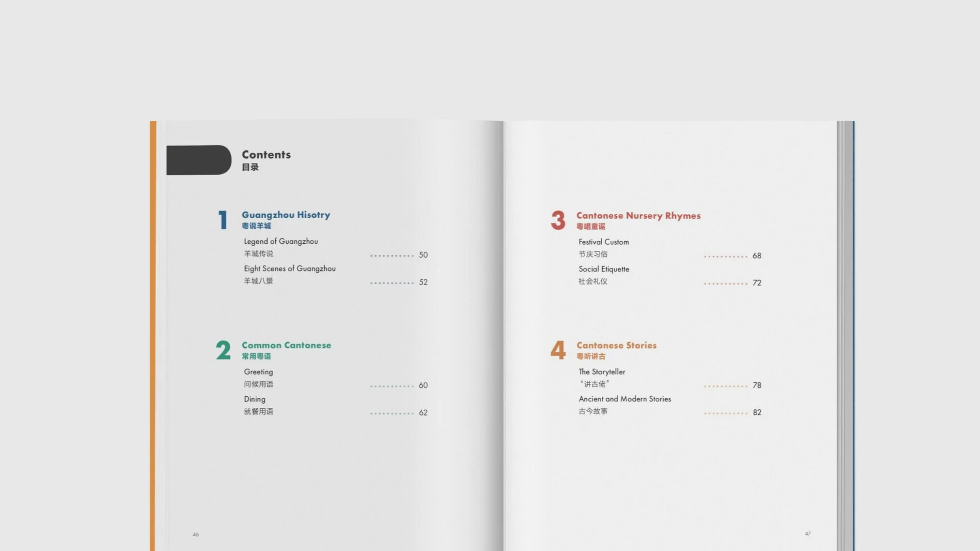Open the Guangzhou Hisotry chapter title
980x551 pixels.
pyautogui.click(x=285, y=215)
